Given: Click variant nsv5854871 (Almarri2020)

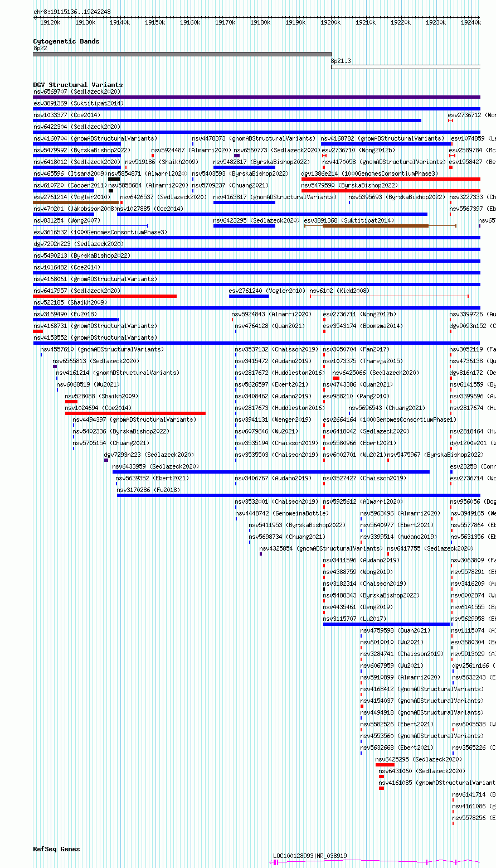Looking at the screenshot, I should (x=148, y=173).
